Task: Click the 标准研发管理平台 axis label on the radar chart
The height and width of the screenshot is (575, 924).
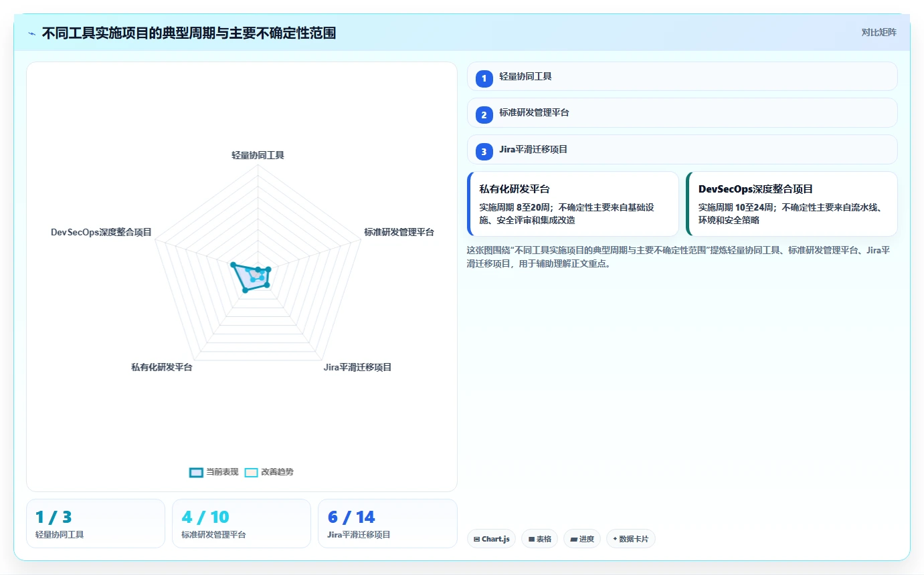Action: pyautogui.click(x=399, y=232)
